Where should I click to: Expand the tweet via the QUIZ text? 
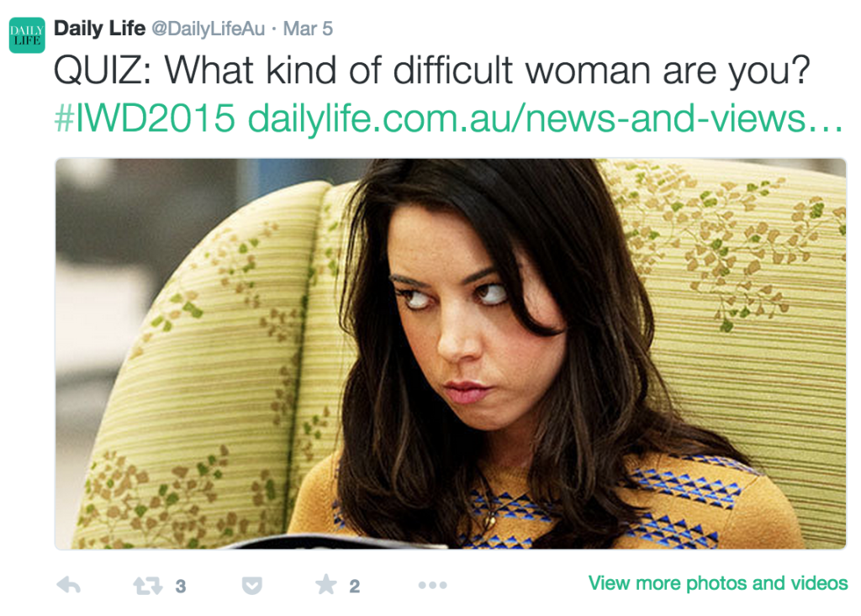click(x=431, y=71)
